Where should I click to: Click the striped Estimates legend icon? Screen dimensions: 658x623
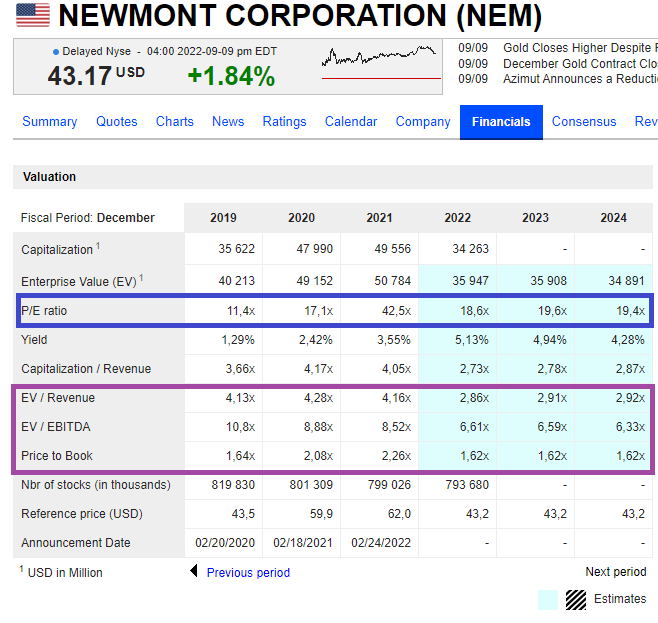pyautogui.click(x=576, y=599)
